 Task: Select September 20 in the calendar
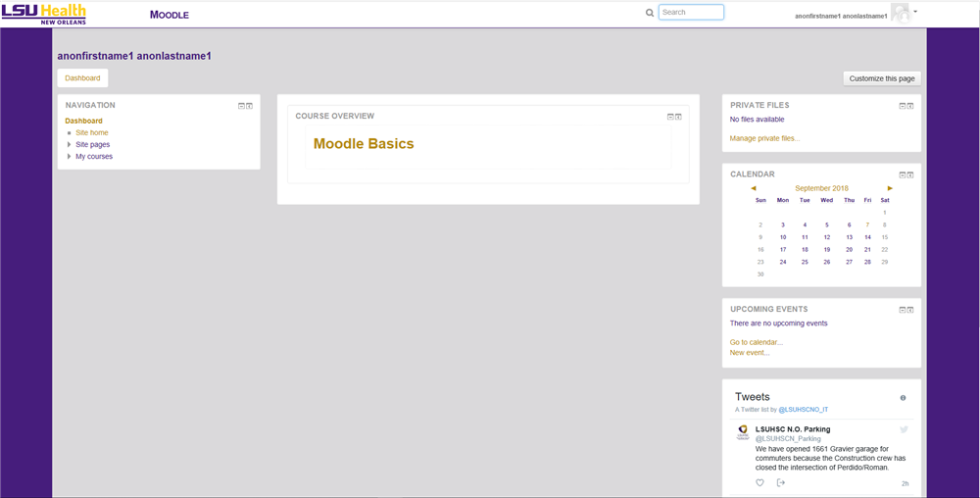tap(849, 249)
